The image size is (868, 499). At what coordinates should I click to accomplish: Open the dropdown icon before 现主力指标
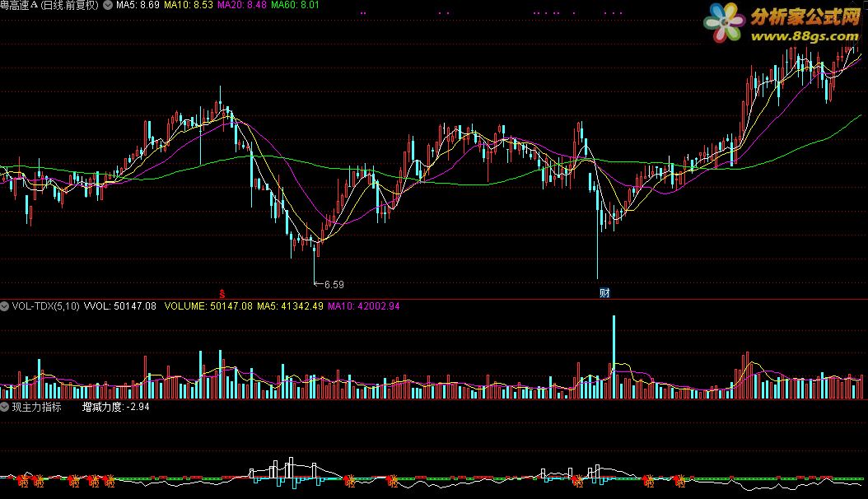click(4, 407)
